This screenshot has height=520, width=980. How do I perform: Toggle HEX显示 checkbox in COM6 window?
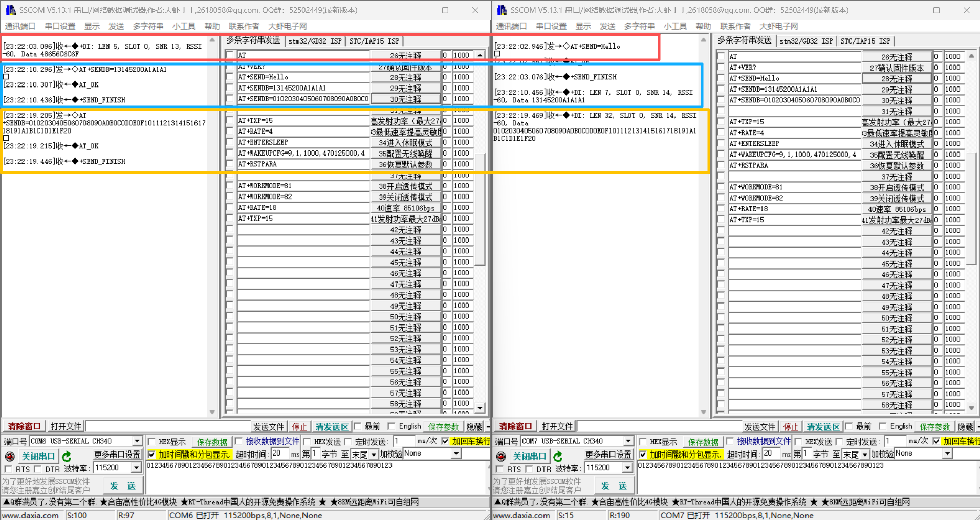152,441
